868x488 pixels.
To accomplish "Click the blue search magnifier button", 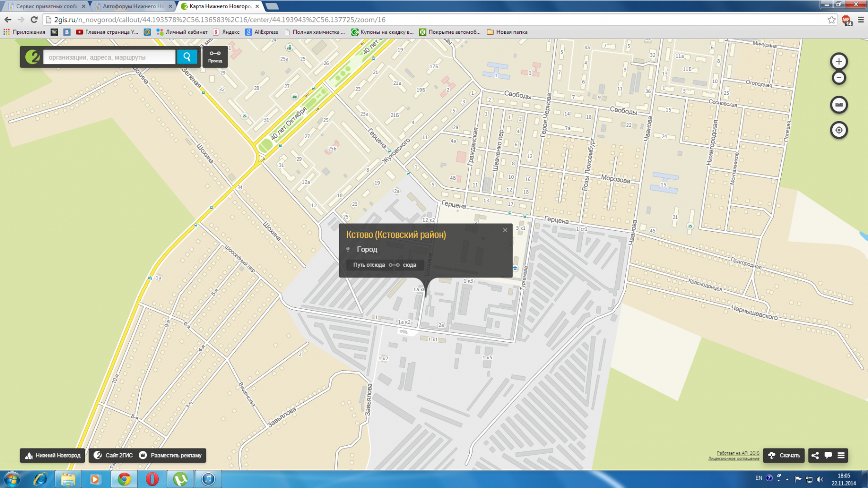I will click(x=187, y=57).
